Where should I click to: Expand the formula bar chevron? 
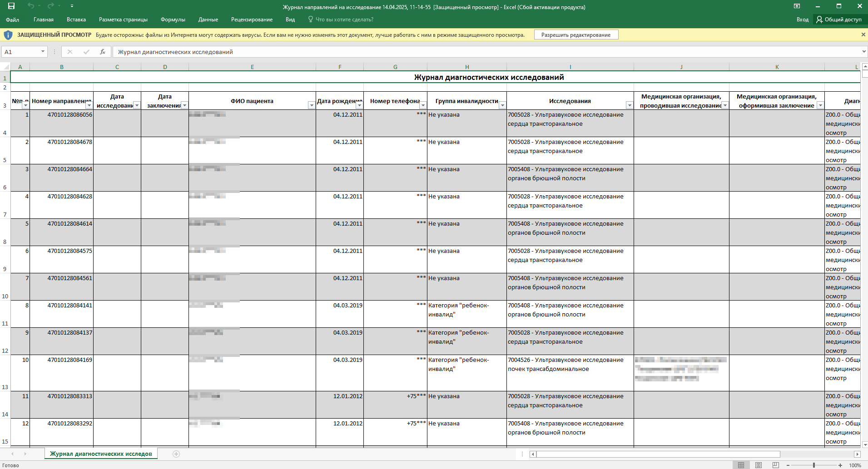click(863, 52)
